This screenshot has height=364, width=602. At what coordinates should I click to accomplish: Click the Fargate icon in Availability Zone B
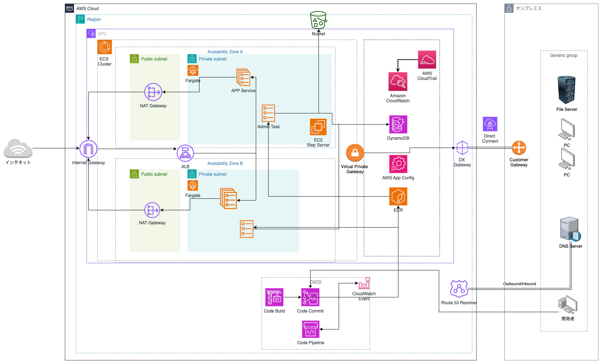pyautogui.click(x=193, y=186)
